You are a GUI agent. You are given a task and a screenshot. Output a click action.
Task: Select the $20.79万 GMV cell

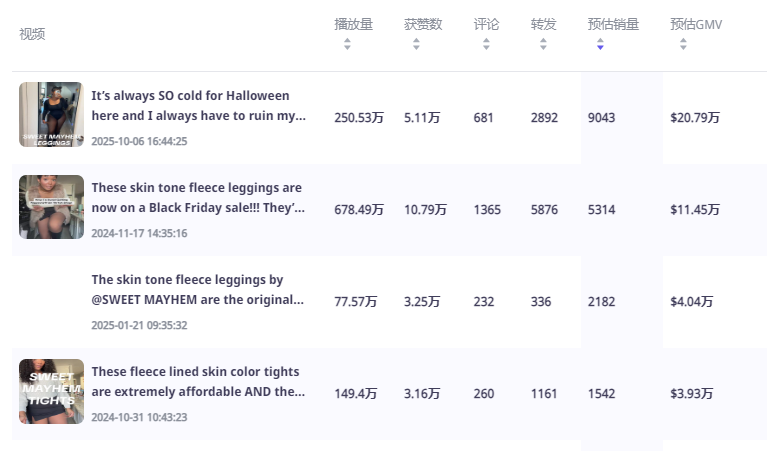pyautogui.click(x=695, y=118)
